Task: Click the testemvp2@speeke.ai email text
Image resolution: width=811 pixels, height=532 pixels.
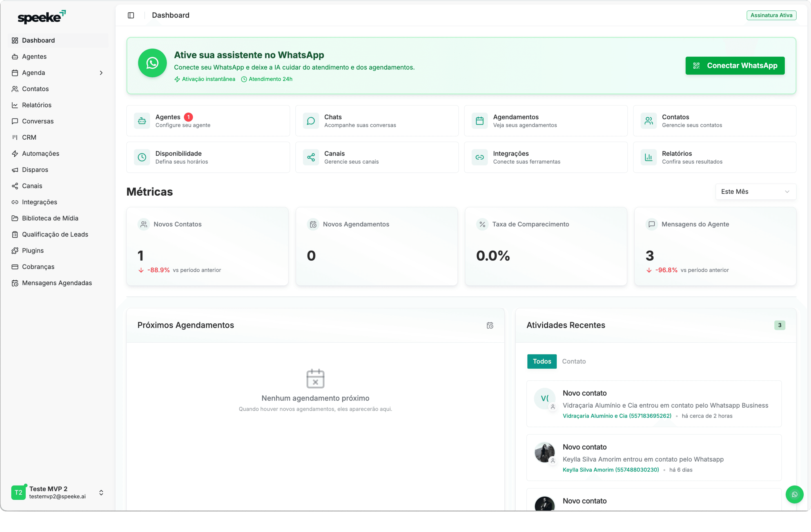Action: click(57, 497)
